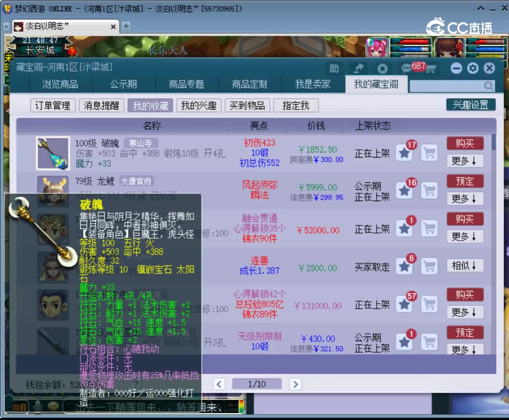
Task: Expand 更多 for the ￥430.00 row
Action: [x=464, y=349]
